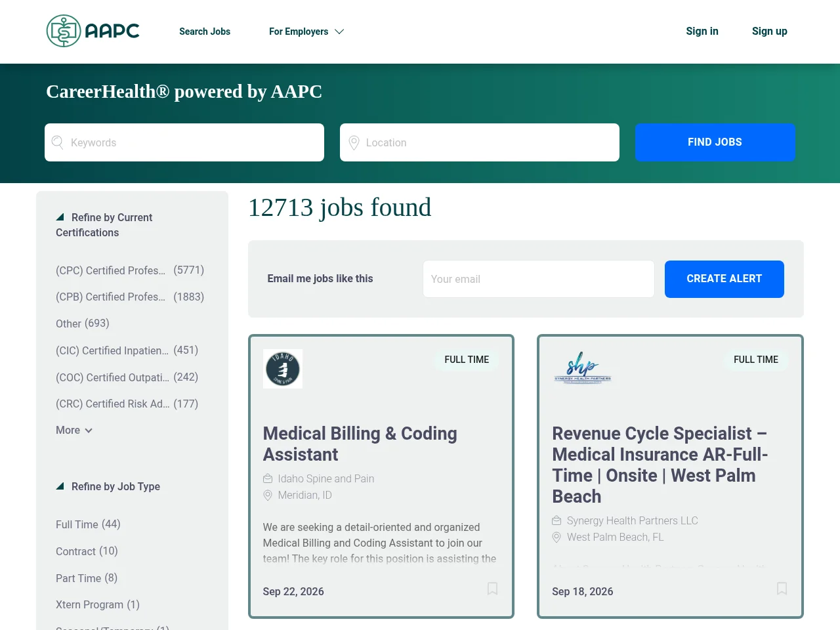This screenshot has height=630, width=840.
Task: Click FULL TIME tag on Revenue Cycle card
Action: 756,360
